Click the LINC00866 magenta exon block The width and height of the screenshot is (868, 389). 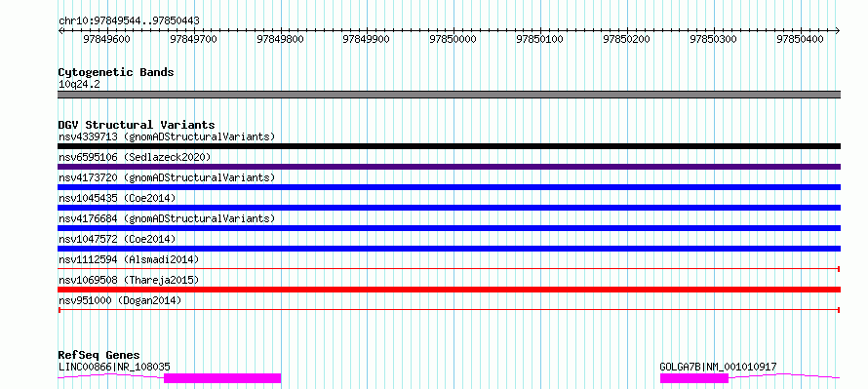click(x=222, y=378)
